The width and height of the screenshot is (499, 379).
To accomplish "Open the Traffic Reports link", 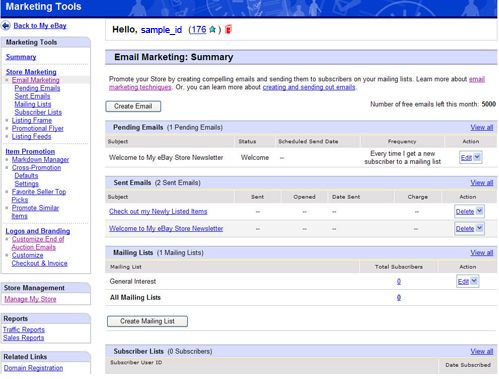I will point(24,329).
